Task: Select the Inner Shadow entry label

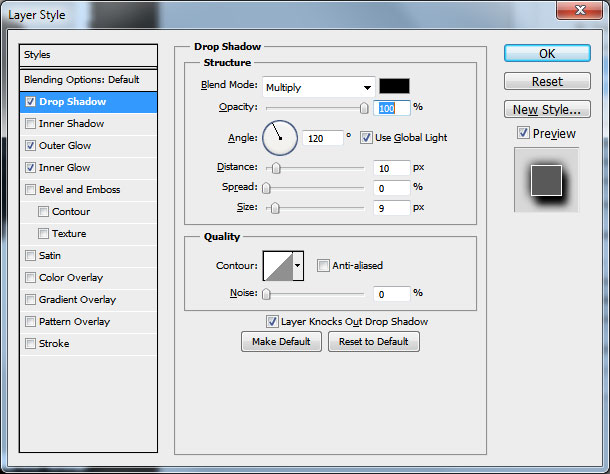Action: 72,124
